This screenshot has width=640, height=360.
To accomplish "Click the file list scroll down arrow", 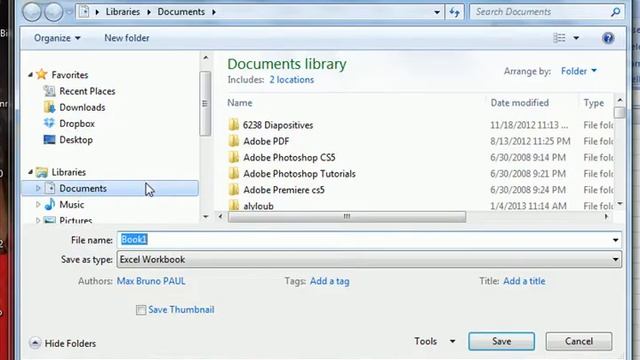I will 620,203.
